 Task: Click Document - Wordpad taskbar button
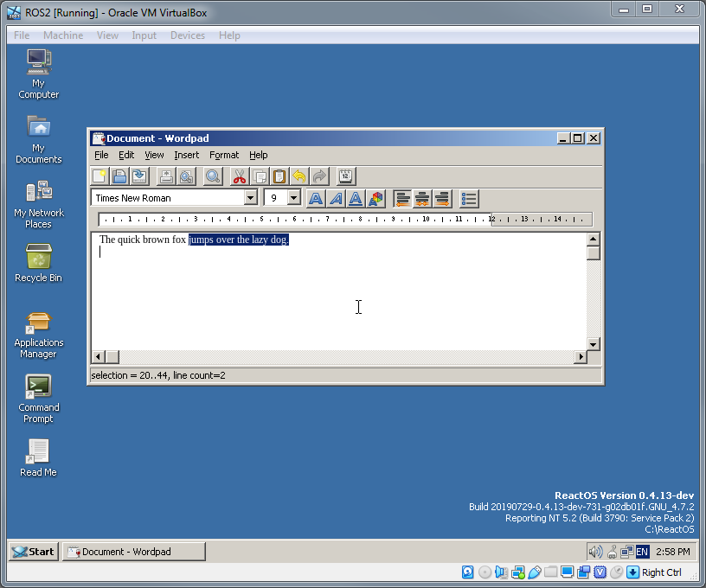click(134, 552)
